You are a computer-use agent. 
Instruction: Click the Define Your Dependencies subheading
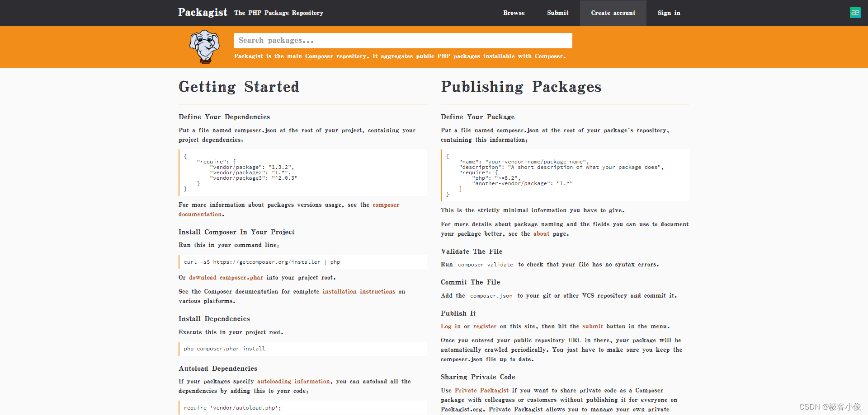[224, 117]
